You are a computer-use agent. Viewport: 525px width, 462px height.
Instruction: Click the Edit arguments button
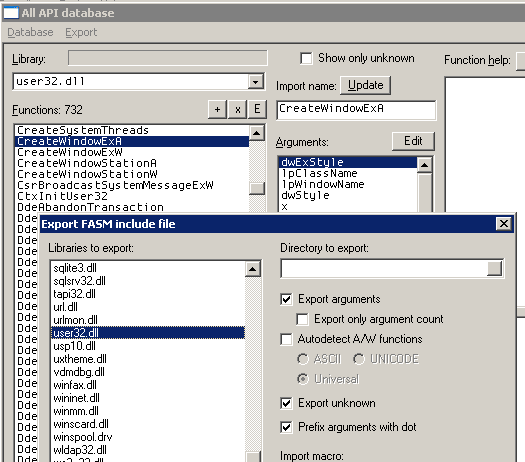[x=413, y=141]
